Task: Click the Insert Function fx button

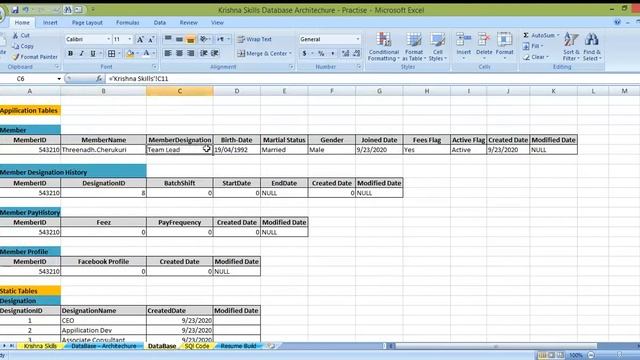Action: [x=99, y=78]
